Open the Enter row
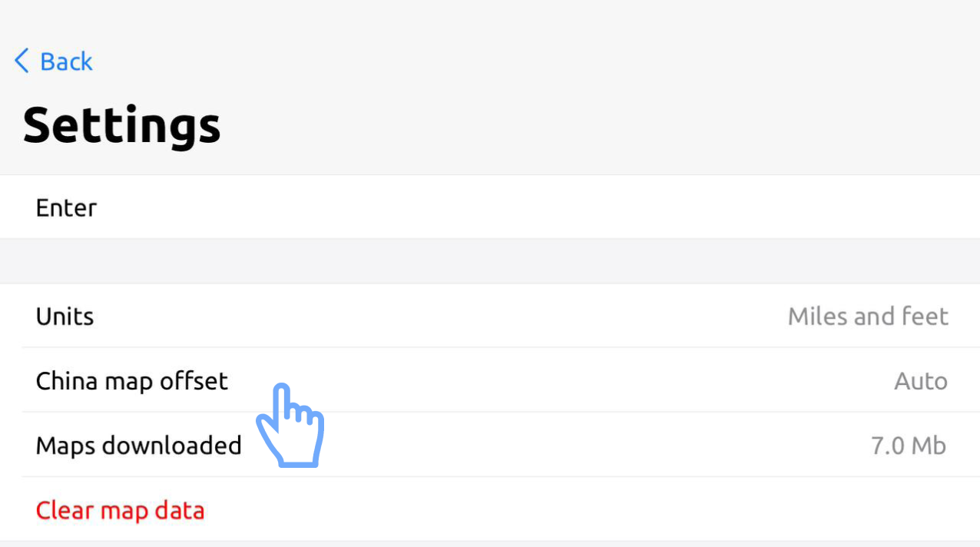The height and width of the screenshot is (547, 980). click(67, 207)
